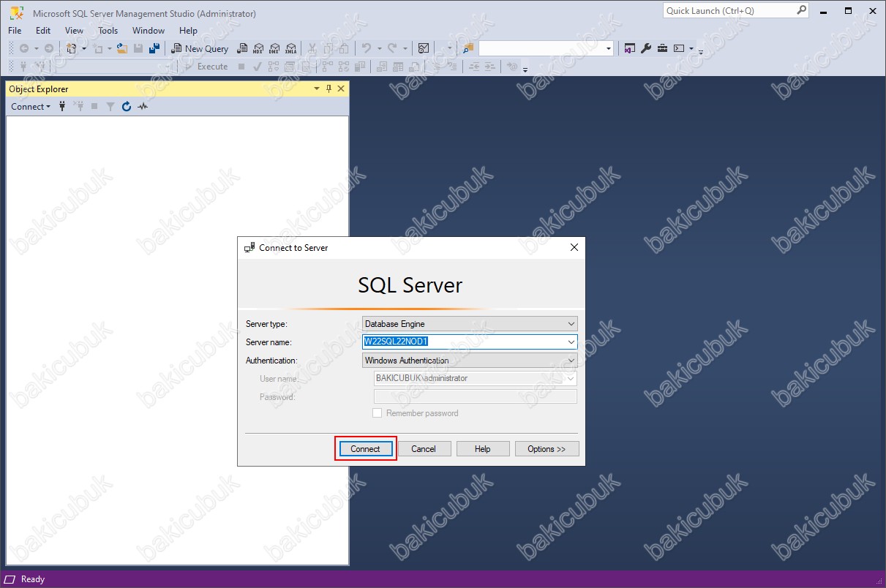Open the standard toolbar overflow options
The width and height of the screenshot is (886, 588).
700,51
